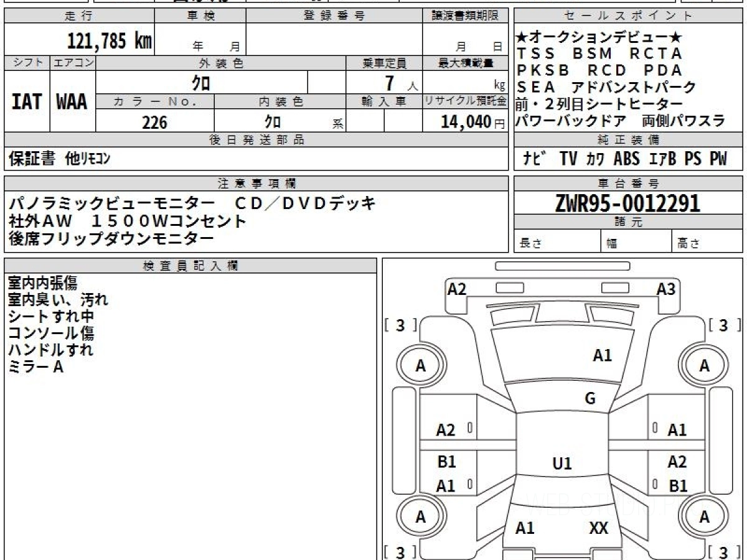Select the 後席フリップダウンモニター line
The height and width of the screenshot is (560, 747).
pyautogui.click(x=111, y=237)
